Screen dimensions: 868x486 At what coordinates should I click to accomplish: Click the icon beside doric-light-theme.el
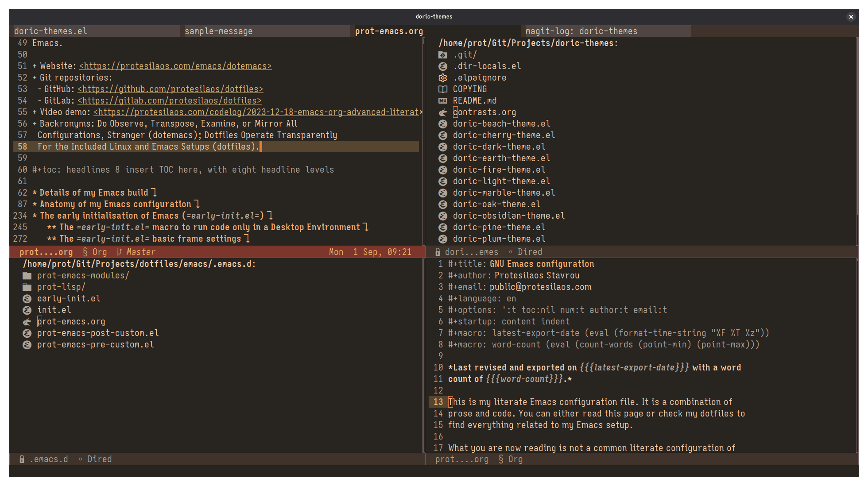tap(442, 181)
